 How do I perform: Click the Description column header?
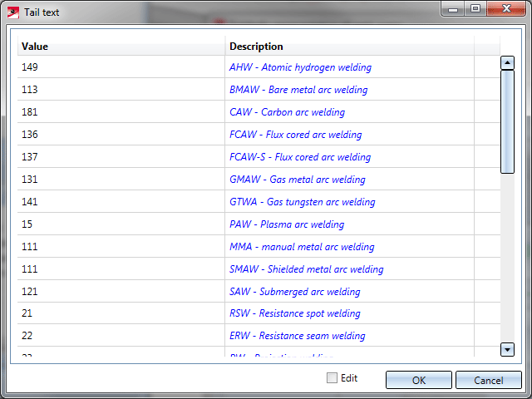click(x=349, y=47)
